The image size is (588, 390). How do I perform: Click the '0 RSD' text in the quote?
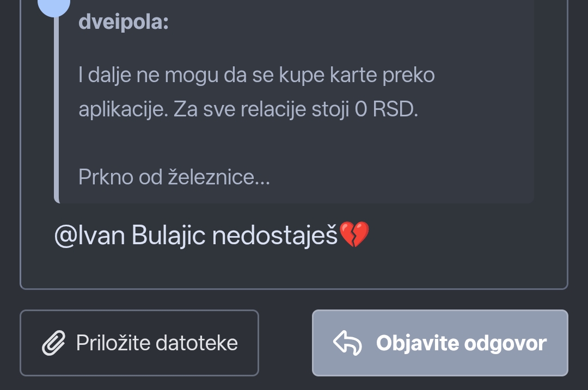pos(385,109)
